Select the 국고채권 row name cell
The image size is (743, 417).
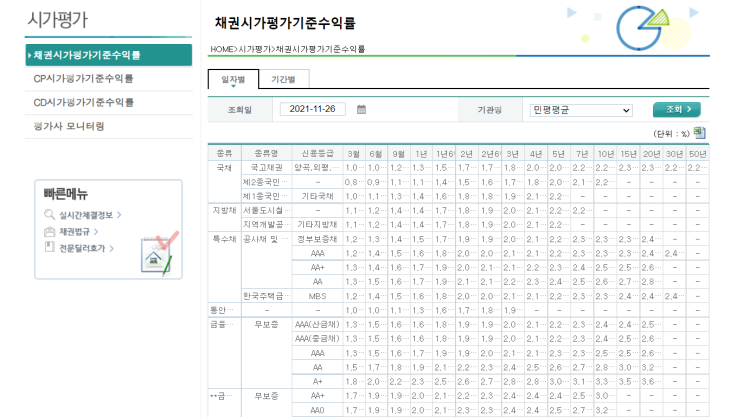pos(266,168)
